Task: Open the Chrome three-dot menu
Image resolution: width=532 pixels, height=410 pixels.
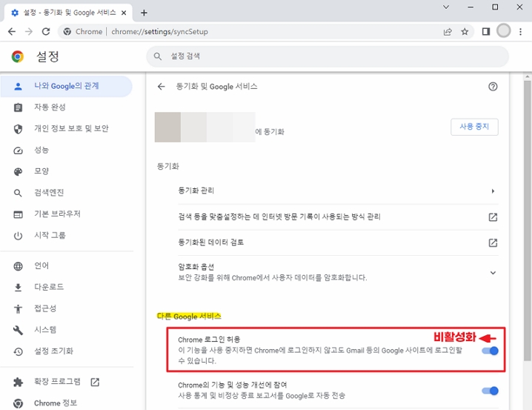Action: coord(520,32)
